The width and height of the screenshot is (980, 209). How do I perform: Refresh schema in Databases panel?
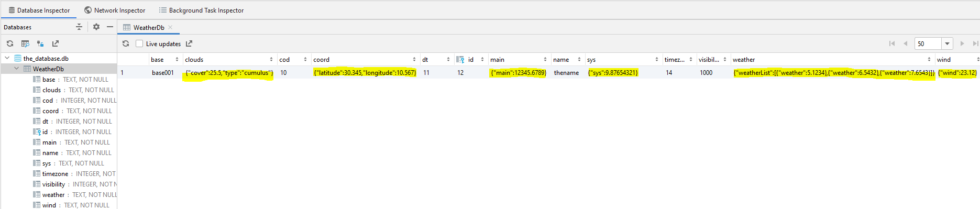click(x=10, y=43)
